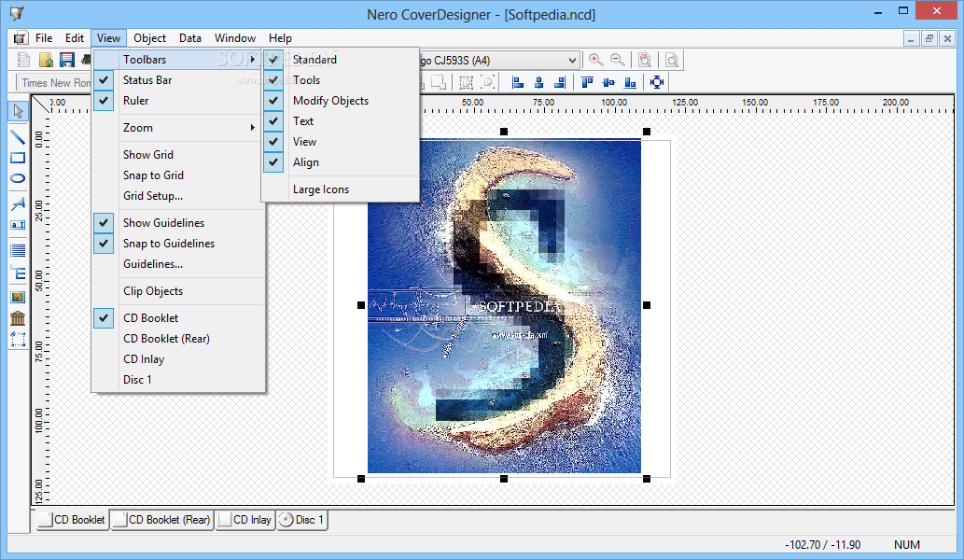Open the Object menu
Screen dimensions: 964x560
[149, 38]
